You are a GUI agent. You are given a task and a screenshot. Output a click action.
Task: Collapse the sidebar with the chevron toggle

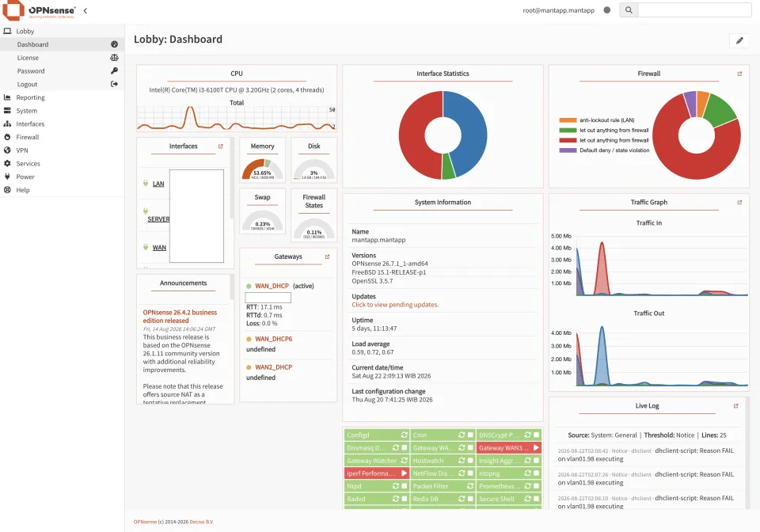tap(85, 10)
